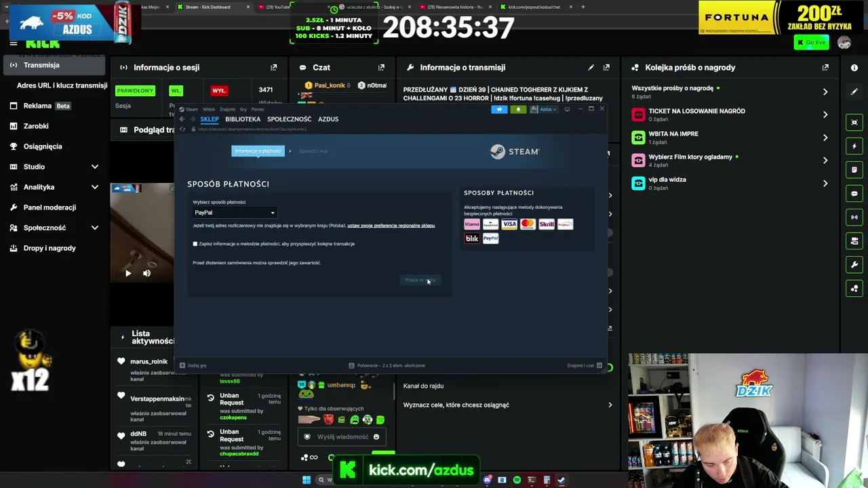This screenshot has height=488, width=868.
Task: Click regional store preferences link
Action: [391, 226]
